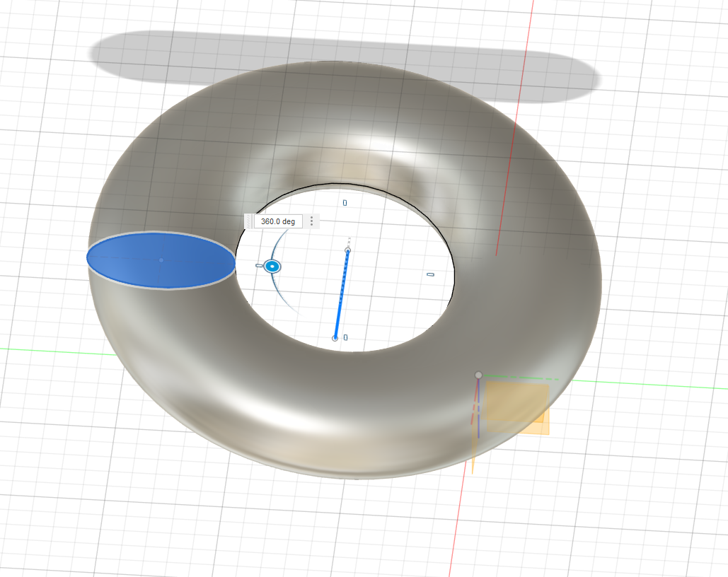728x577 pixels.
Task: Click small marker beside bottom axis endpoint
Action: 345,338
